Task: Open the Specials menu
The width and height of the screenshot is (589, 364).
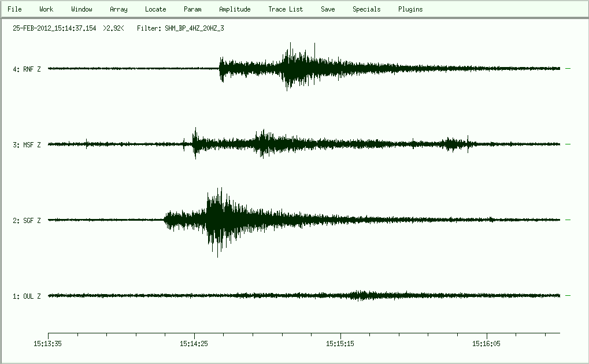Action: 366,9
